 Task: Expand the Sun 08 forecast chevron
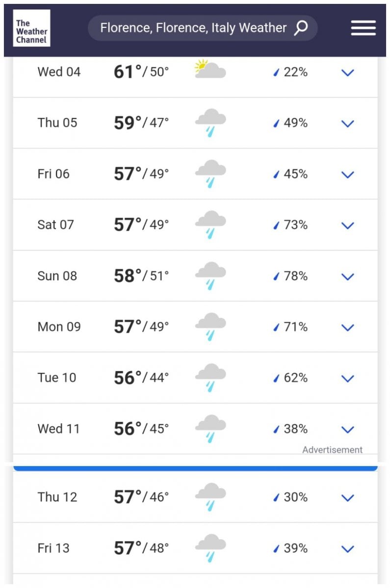coord(347,277)
